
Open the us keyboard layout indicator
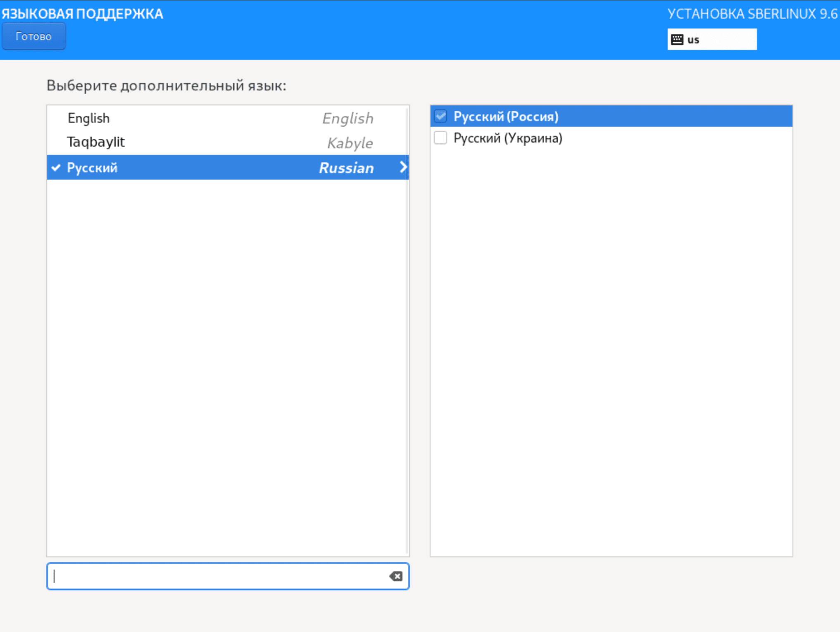712,40
